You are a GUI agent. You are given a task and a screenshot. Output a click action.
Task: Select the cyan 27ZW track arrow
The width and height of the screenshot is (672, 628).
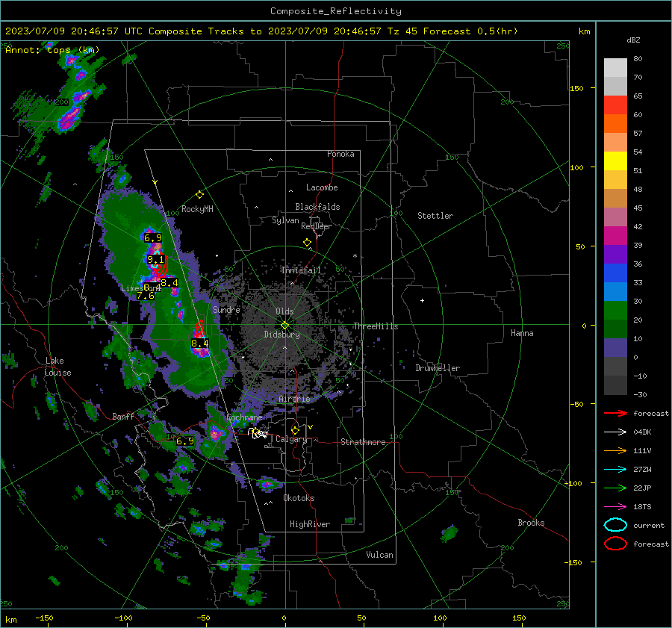615,470
